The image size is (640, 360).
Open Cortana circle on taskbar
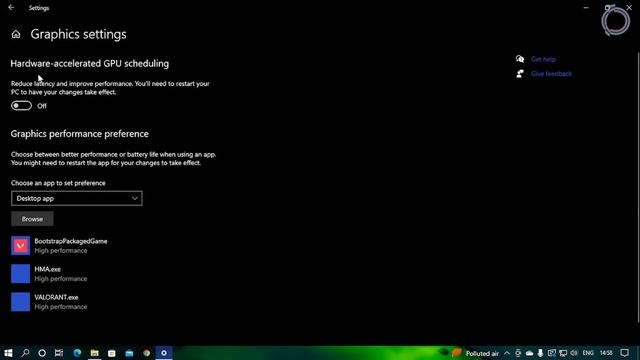click(42, 353)
